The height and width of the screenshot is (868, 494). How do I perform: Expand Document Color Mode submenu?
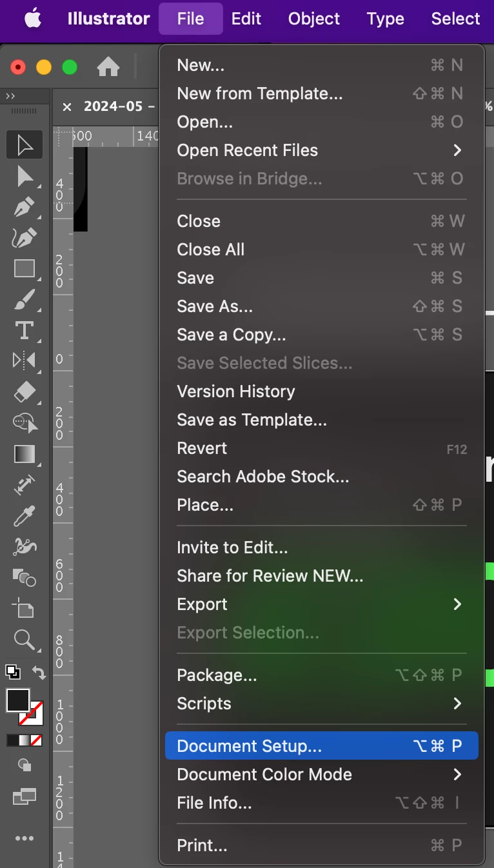(x=321, y=774)
